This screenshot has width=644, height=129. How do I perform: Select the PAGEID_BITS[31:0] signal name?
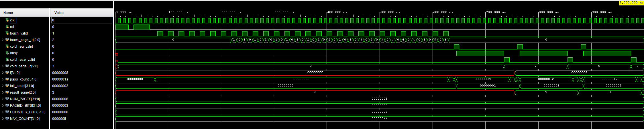tap(25, 106)
